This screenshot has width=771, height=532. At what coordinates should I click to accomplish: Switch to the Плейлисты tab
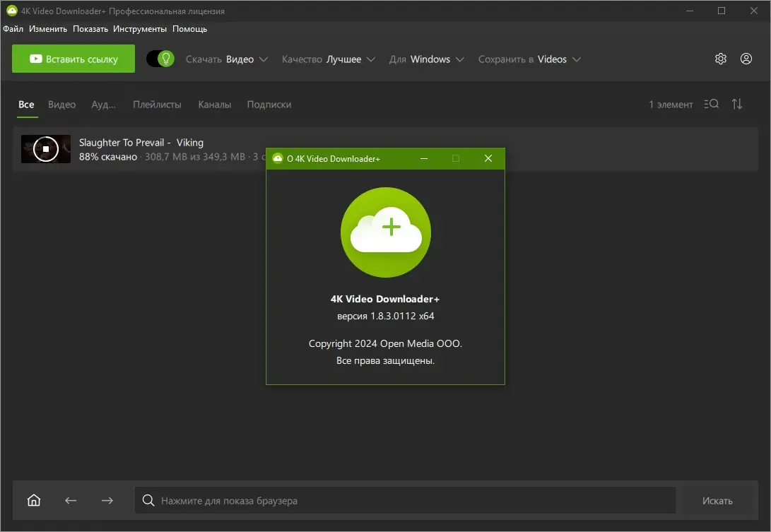tap(157, 105)
